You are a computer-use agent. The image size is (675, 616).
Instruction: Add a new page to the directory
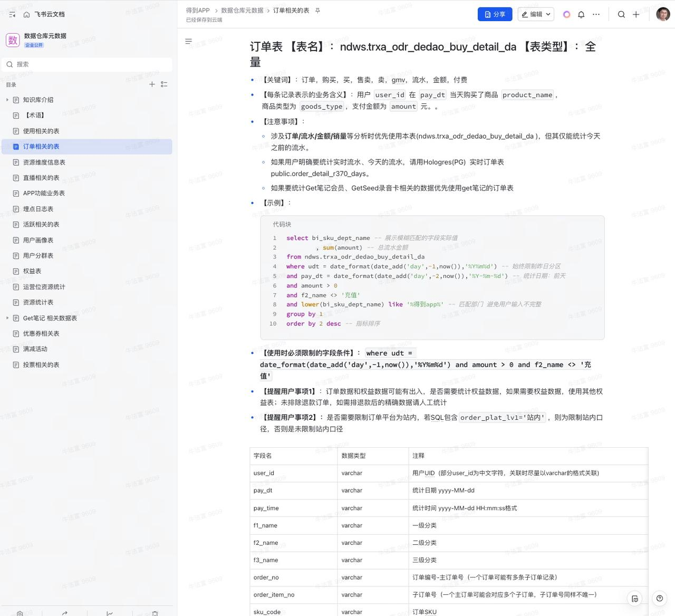(x=152, y=84)
